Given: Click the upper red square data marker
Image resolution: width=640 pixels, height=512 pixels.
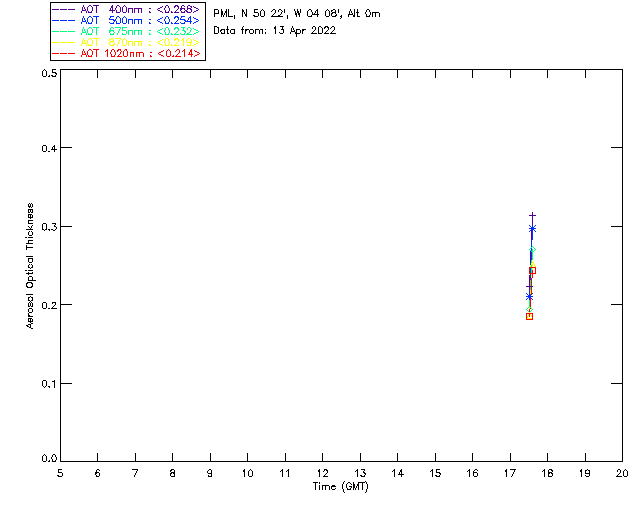Looking at the screenshot, I should point(532,270).
